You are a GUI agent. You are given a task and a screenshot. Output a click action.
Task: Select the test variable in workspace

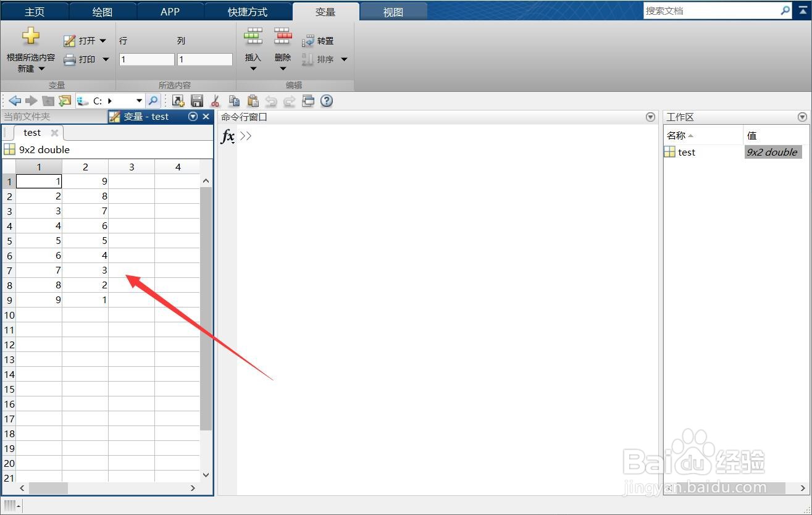tap(687, 152)
